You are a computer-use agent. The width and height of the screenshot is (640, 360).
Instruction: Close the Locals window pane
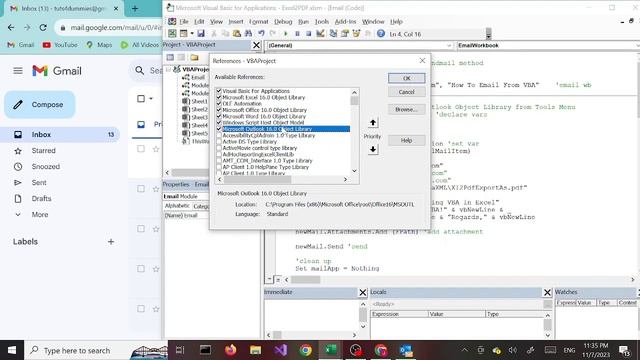coord(547,292)
